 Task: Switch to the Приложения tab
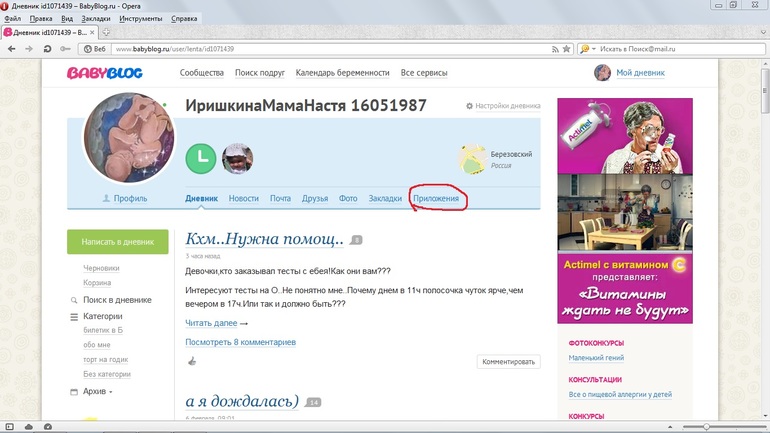(x=437, y=198)
